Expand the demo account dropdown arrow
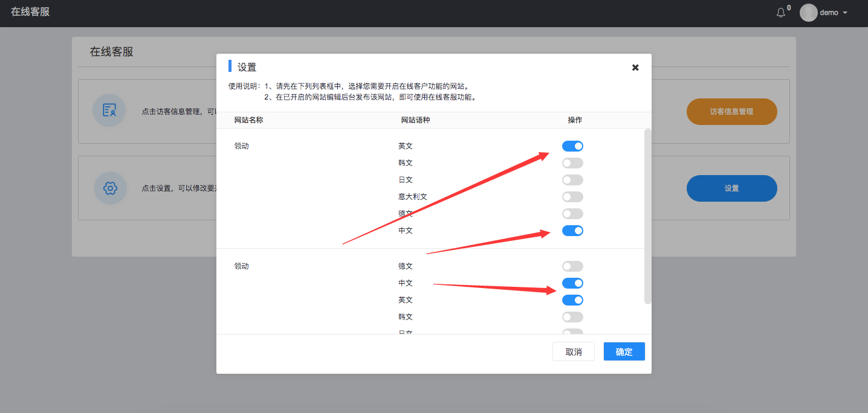Screen dimensions: 868x413 pyautogui.click(x=845, y=13)
